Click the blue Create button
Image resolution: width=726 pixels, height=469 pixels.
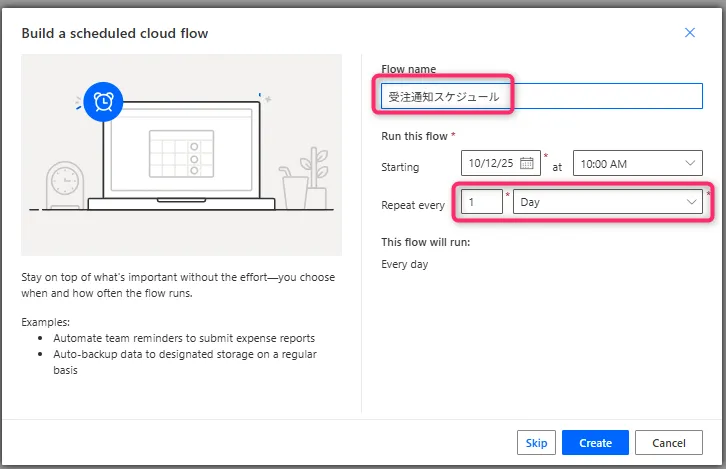(595, 443)
